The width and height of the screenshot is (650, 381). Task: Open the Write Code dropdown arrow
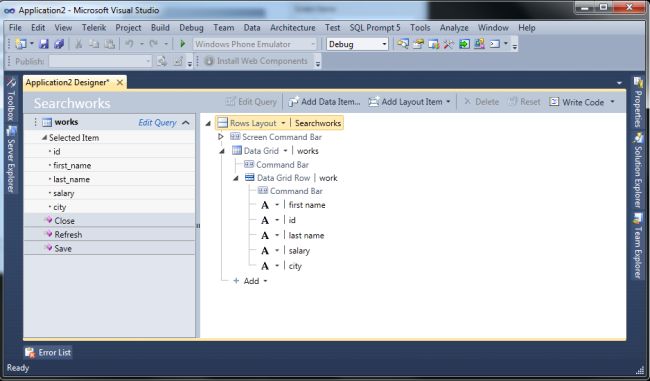pyautogui.click(x=612, y=102)
